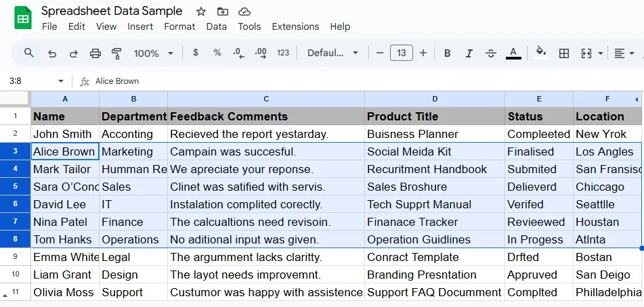Select column E header
The image size is (644, 307).
point(539,99)
